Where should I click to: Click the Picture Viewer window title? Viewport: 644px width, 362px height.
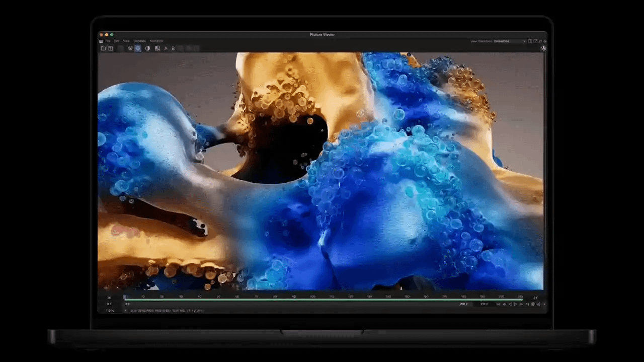(x=323, y=34)
